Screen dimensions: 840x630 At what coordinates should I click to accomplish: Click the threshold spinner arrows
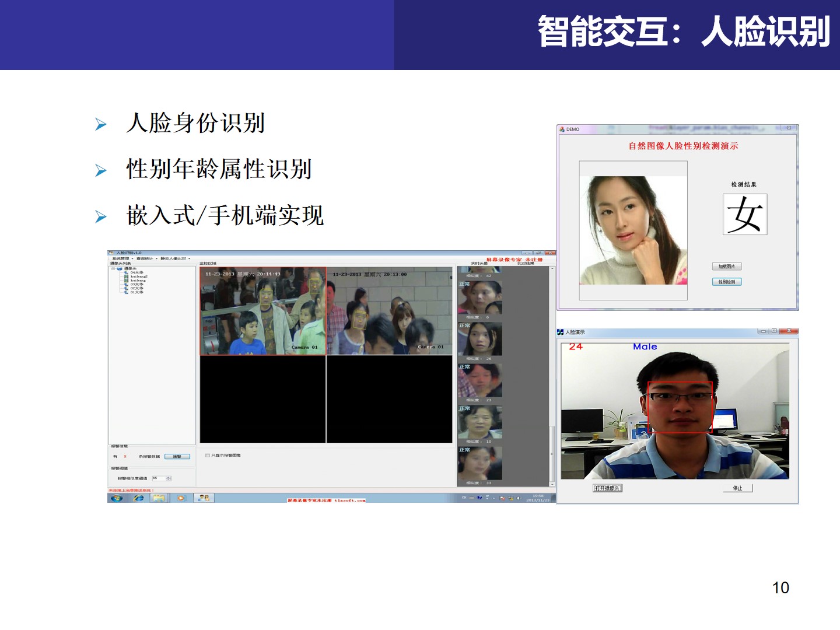169,478
